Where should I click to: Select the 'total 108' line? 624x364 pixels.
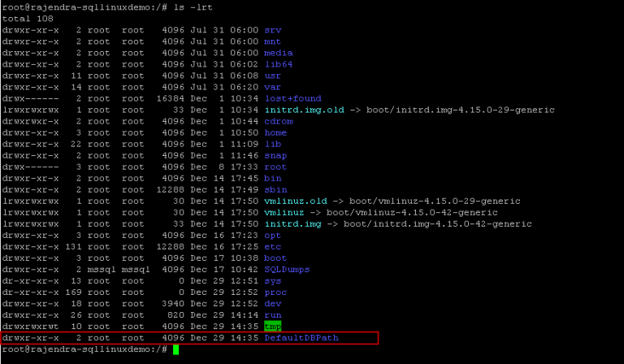pyautogui.click(x=28, y=19)
